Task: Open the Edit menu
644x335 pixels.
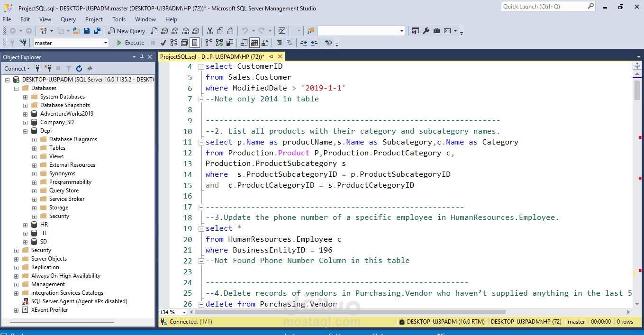Action: pyautogui.click(x=25, y=19)
